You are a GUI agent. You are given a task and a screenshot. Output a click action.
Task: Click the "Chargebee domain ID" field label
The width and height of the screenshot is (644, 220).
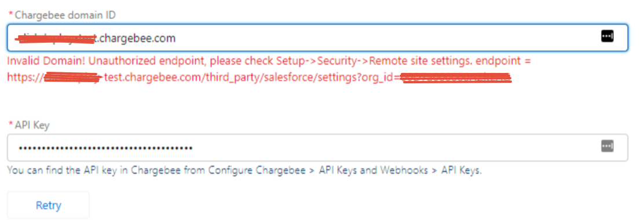(x=65, y=15)
